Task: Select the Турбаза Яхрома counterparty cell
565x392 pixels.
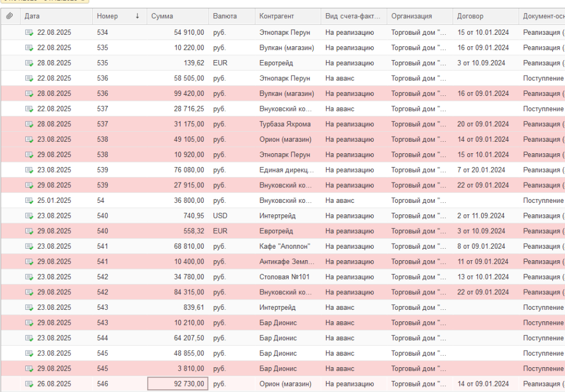Action: tap(285, 124)
